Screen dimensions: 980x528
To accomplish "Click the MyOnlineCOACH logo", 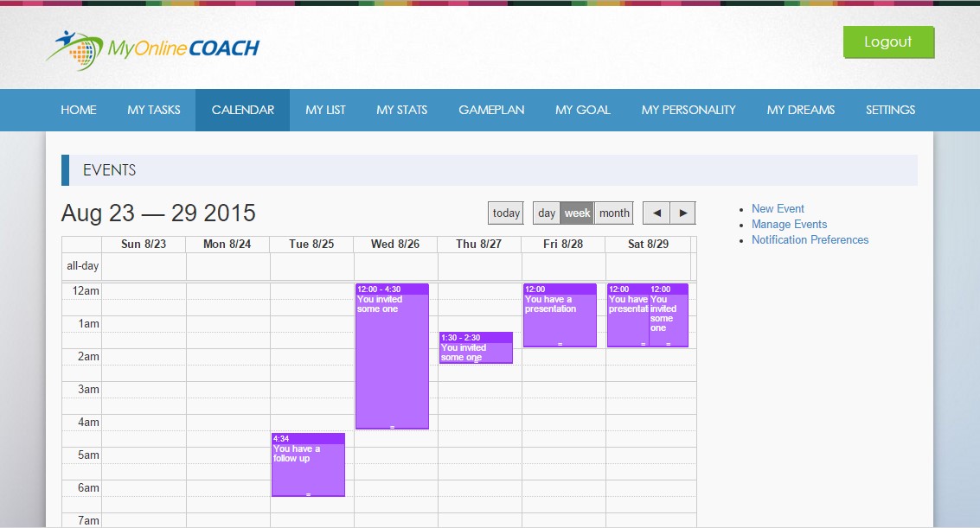I will pyautogui.click(x=153, y=48).
